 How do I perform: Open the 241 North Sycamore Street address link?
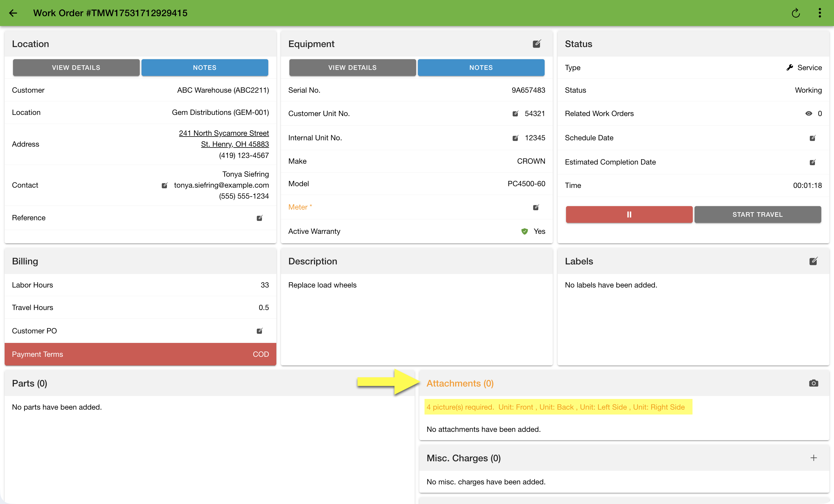224,133
